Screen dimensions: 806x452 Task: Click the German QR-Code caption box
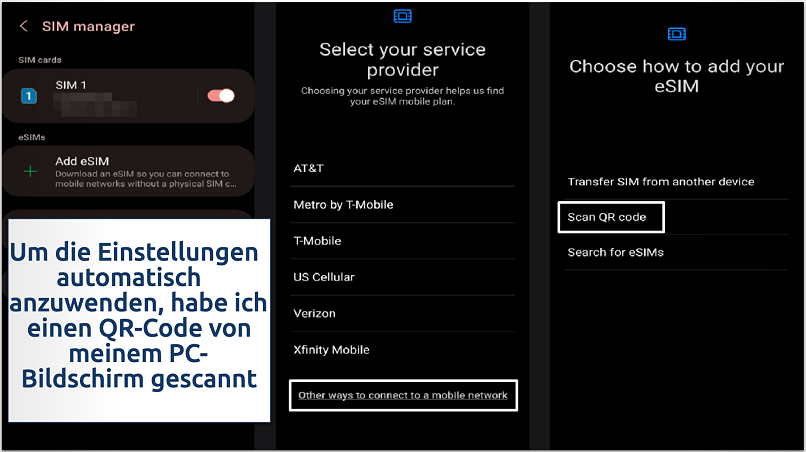tap(139, 320)
